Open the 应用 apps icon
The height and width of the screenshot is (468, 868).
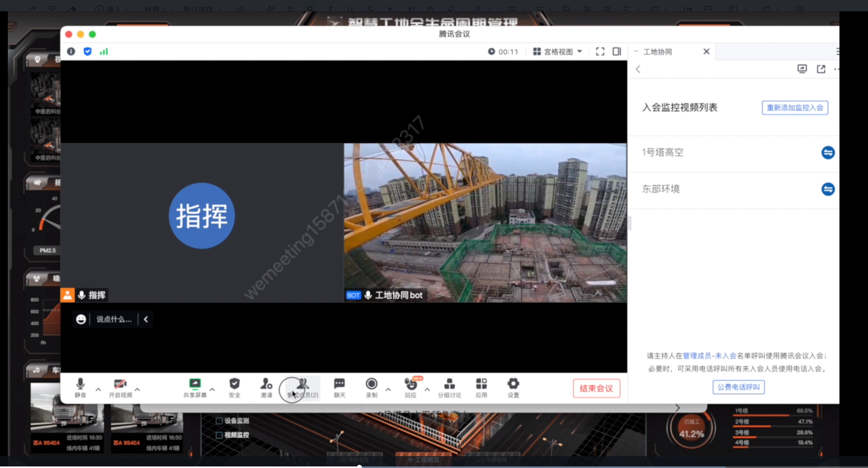pos(481,388)
